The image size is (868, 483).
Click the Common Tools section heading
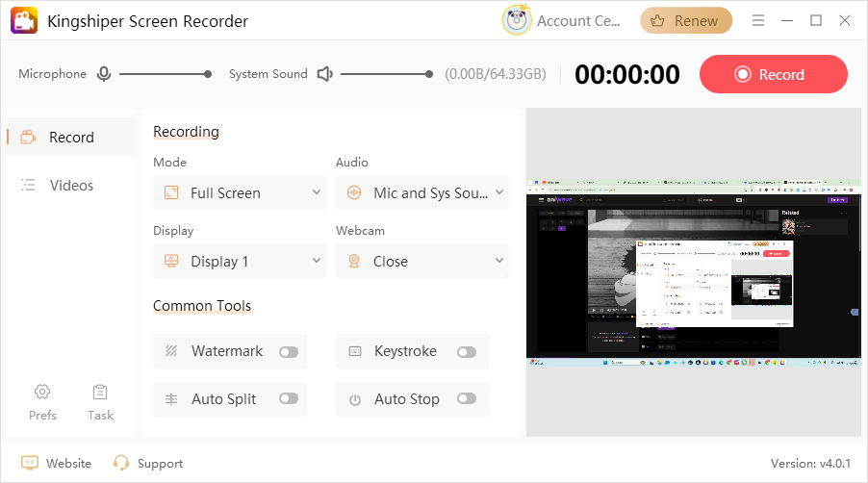click(x=202, y=305)
